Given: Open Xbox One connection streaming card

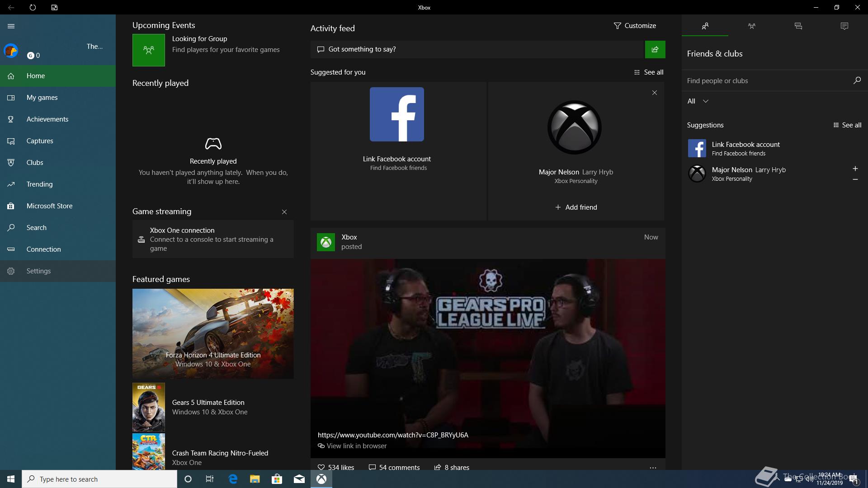Looking at the screenshot, I should pyautogui.click(x=213, y=239).
